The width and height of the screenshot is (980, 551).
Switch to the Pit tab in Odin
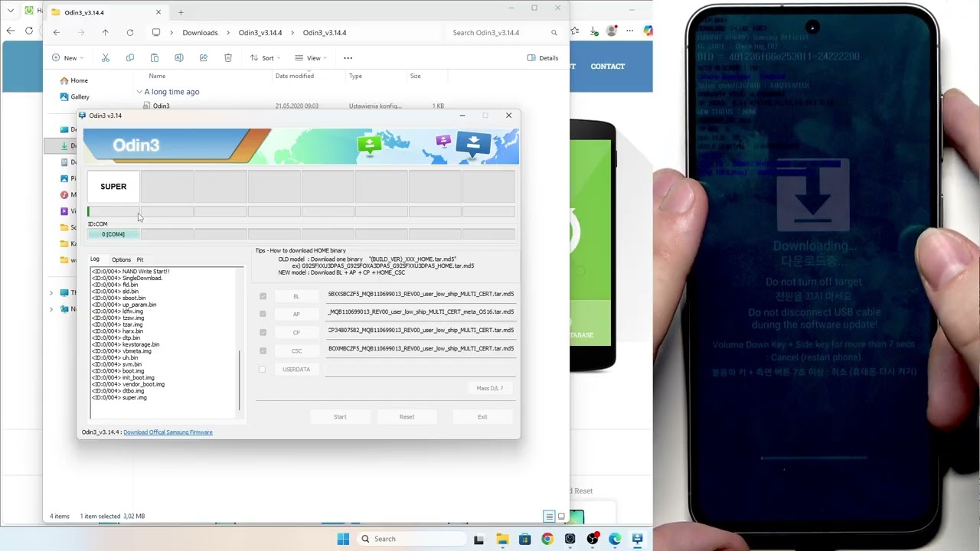pyautogui.click(x=140, y=259)
